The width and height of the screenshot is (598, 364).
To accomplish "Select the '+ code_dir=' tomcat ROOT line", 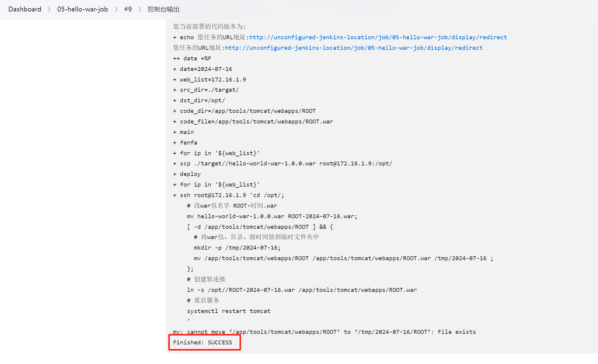I will (x=244, y=111).
